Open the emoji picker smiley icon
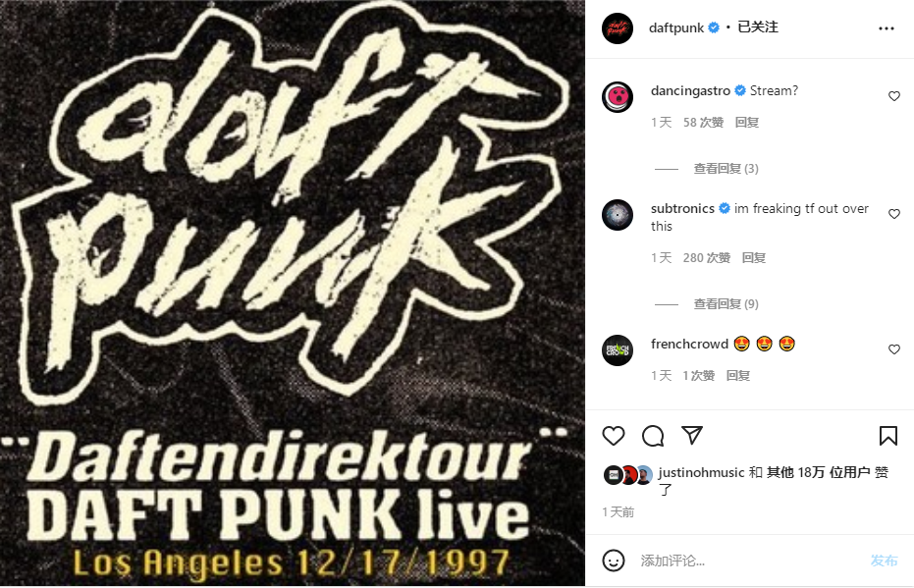The image size is (914, 588). [614, 561]
